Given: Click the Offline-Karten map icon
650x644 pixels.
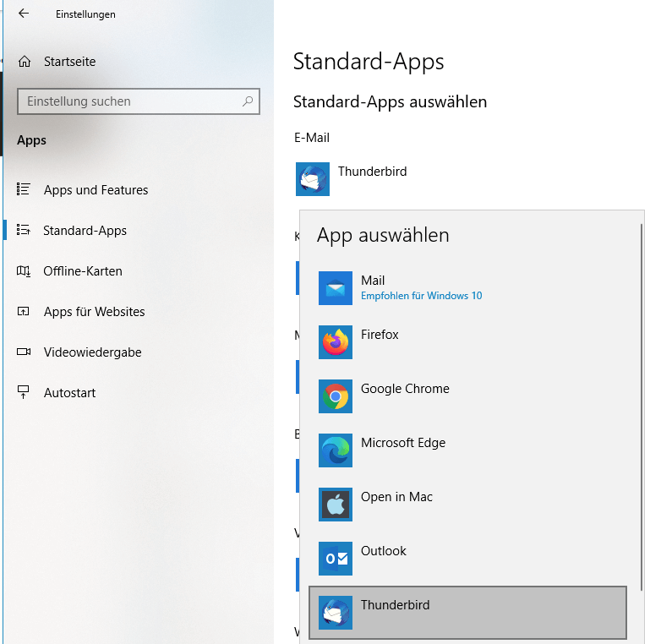Looking at the screenshot, I should point(23,270).
